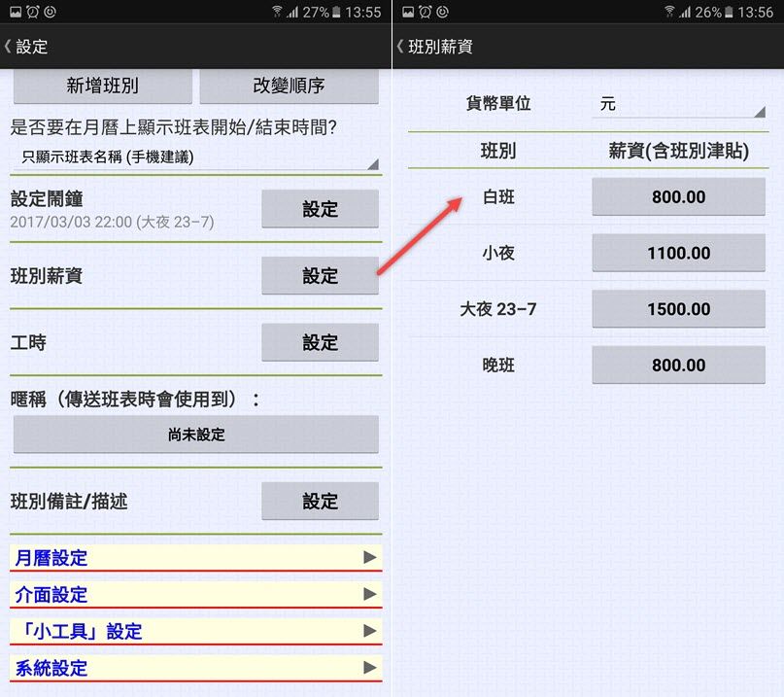Screen dimensions: 784x697
Task: Expand the 介面設定 section
Action: click(x=196, y=594)
